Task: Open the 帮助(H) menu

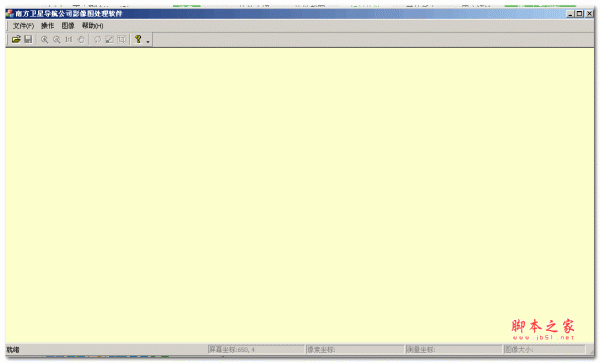Action: pos(93,26)
